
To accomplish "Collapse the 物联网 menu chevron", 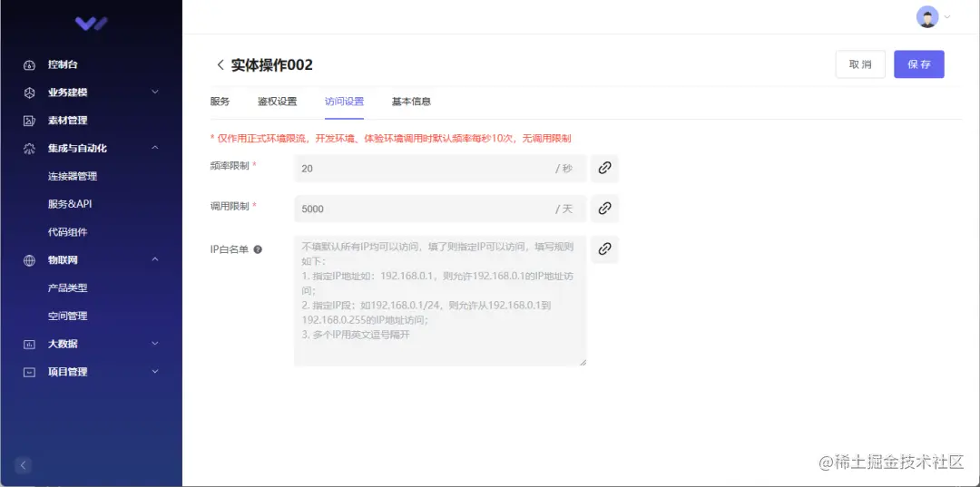I will (155, 259).
